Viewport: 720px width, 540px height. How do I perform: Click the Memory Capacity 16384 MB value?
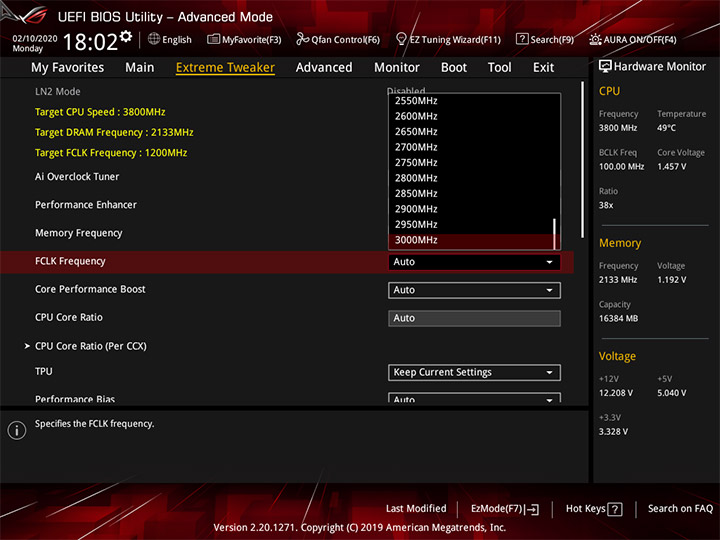618,319
